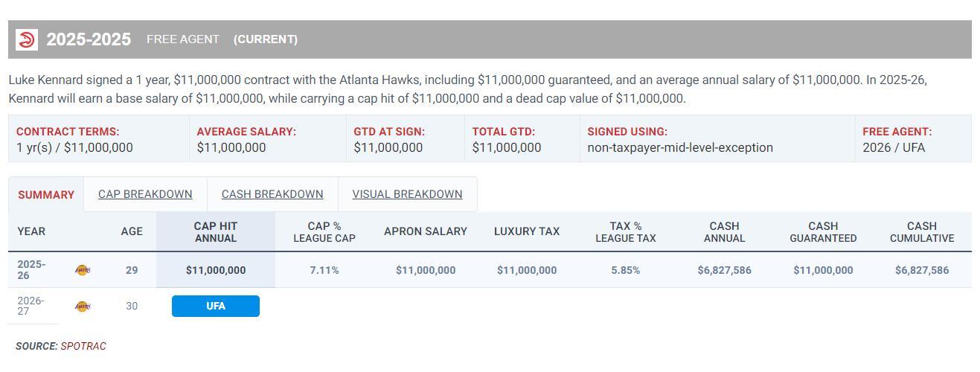Click the Lakers logo in 2025-26 row

click(x=83, y=270)
